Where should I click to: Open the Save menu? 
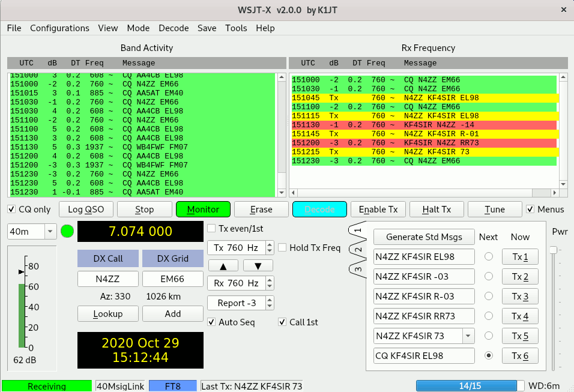pyautogui.click(x=207, y=28)
